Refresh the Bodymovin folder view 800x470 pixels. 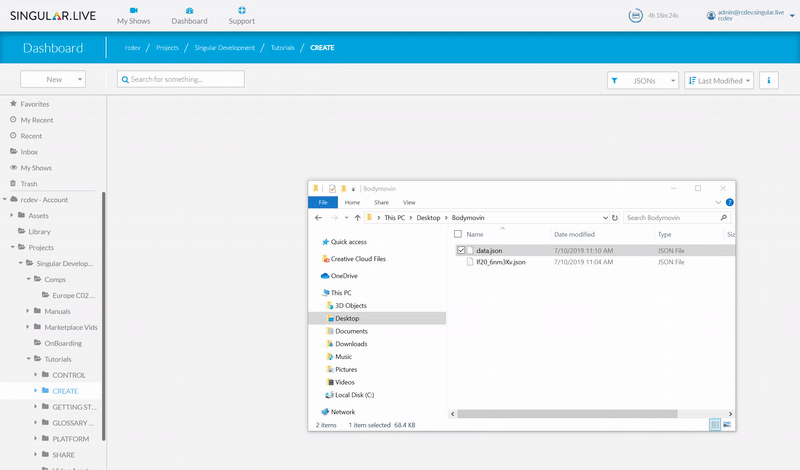click(x=615, y=218)
